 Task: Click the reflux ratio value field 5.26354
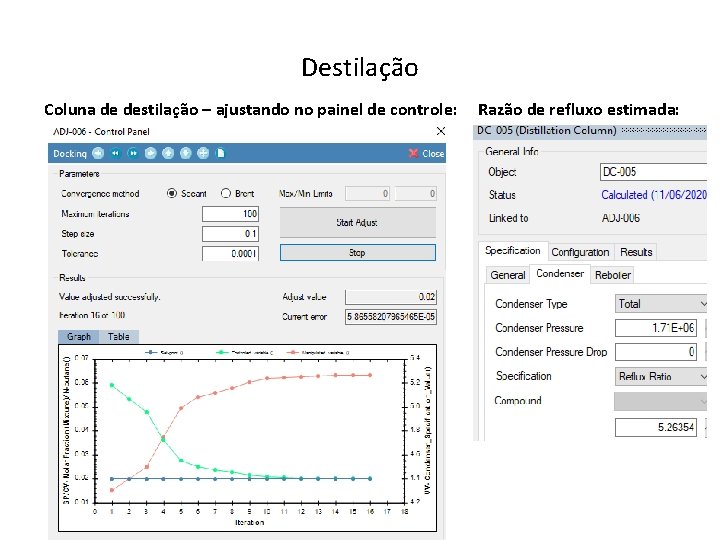(656, 427)
